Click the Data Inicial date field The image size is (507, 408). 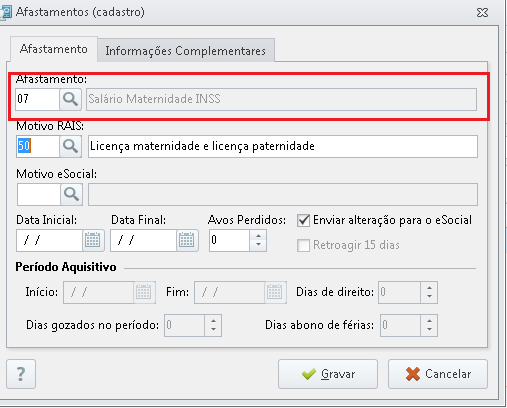pyautogui.click(x=49, y=240)
